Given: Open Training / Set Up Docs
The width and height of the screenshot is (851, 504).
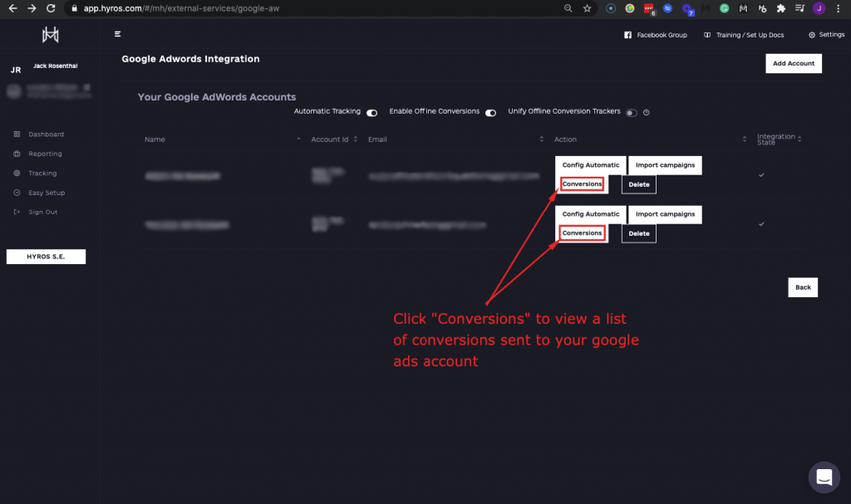Looking at the screenshot, I should point(744,35).
